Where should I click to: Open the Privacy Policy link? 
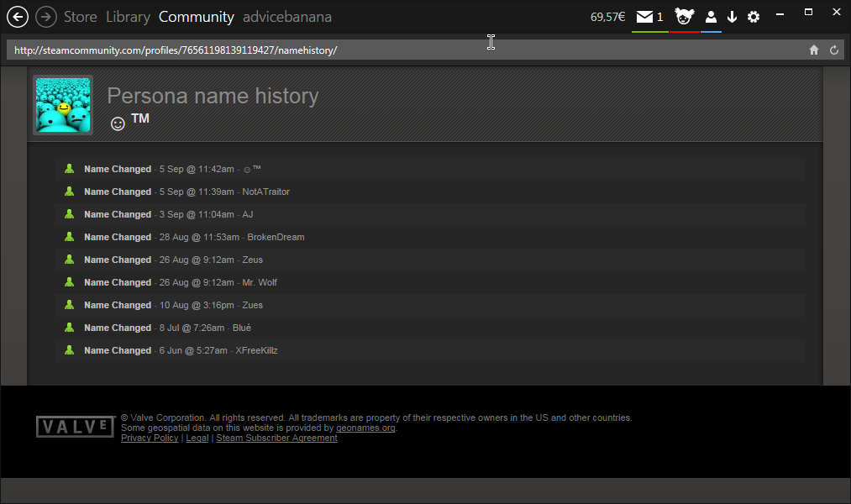point(150,438)
